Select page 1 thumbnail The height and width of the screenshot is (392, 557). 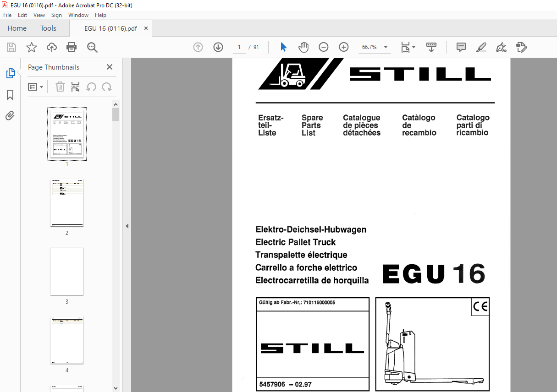point(67,134)
